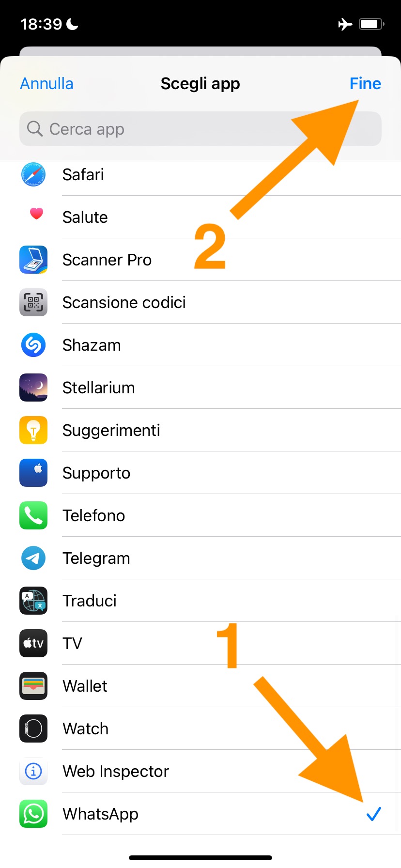This screenshot has height=868, width=401.
Task: Tap the magnifying glass search icon
Action: coord(35,129)
